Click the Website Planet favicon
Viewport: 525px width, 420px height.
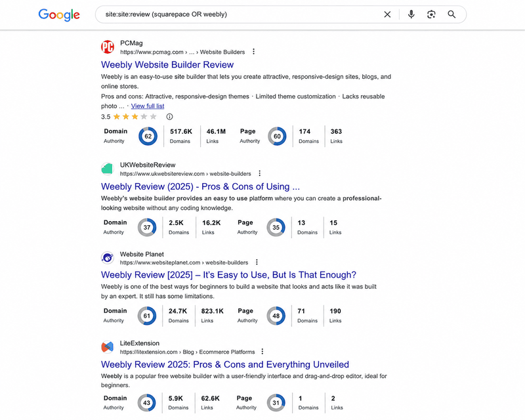point(108,257)
